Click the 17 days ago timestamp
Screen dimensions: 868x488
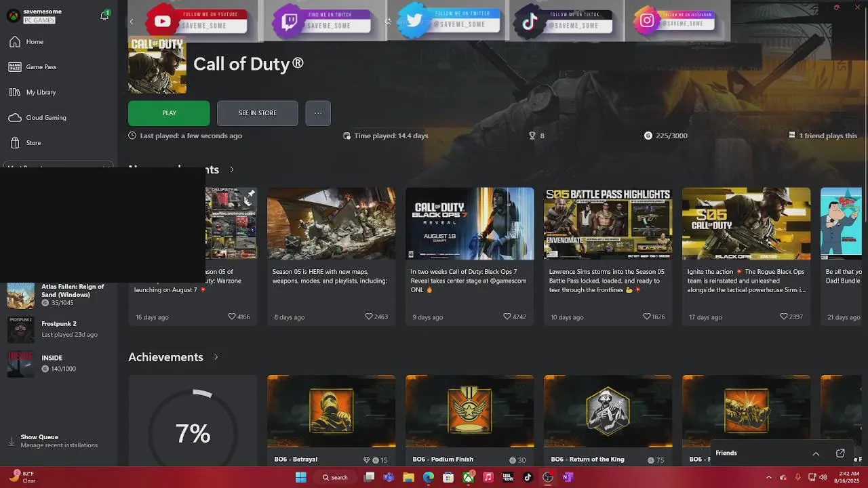705,317
